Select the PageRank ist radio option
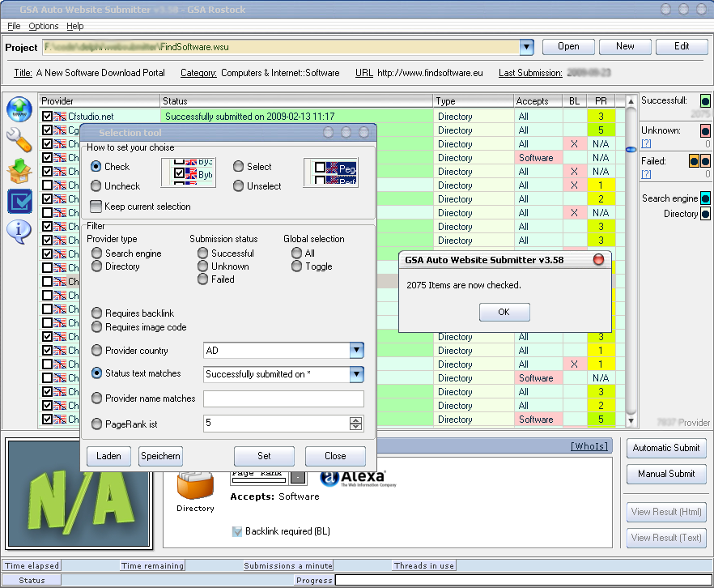This screenshot has width=714, height=588. tap(96, 424)
